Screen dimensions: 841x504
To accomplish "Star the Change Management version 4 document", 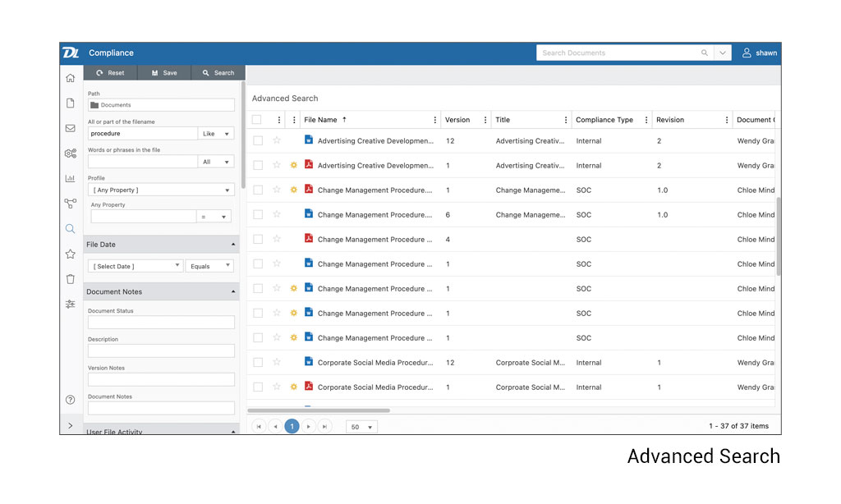I will click(277, 239).
